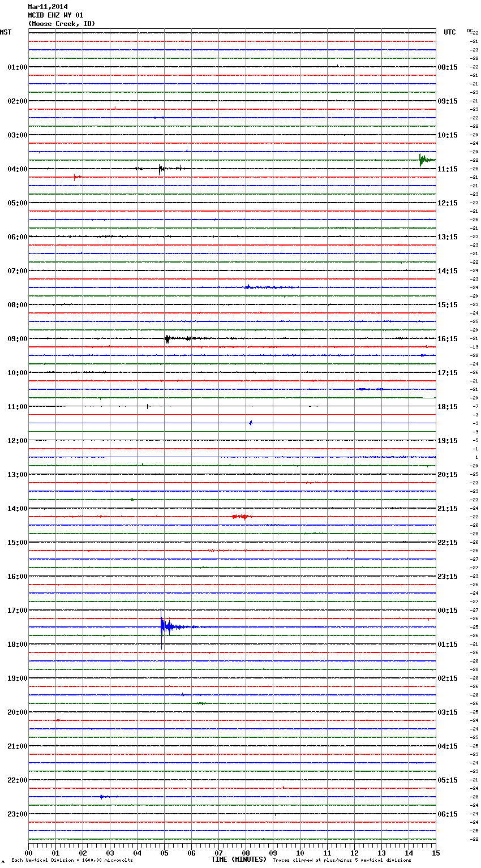The width and height of the screenshot is (481, 868).
Task: Select the "01:00" MST hour label
Action: pos(17,67)
